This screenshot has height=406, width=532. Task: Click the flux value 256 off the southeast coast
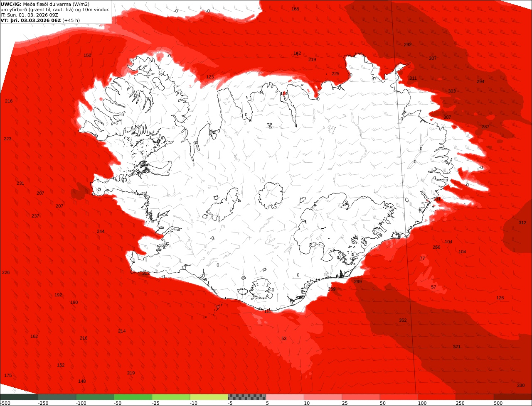436,247
